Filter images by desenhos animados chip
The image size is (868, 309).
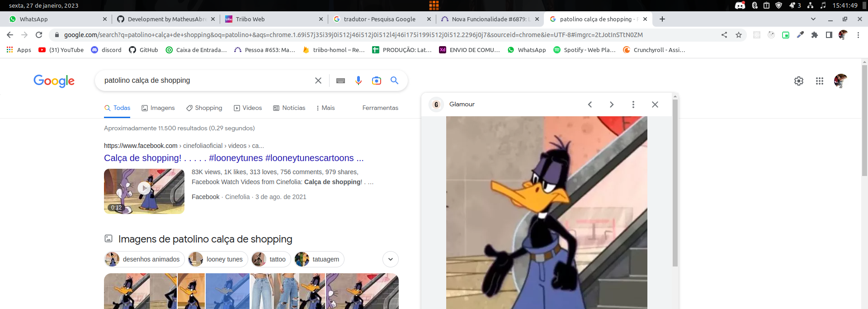144,259
